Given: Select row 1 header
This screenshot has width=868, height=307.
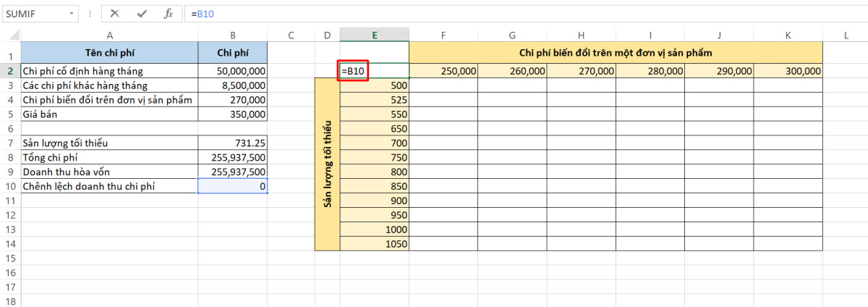Looking at the screenshot, I should [x=10, y=52].
